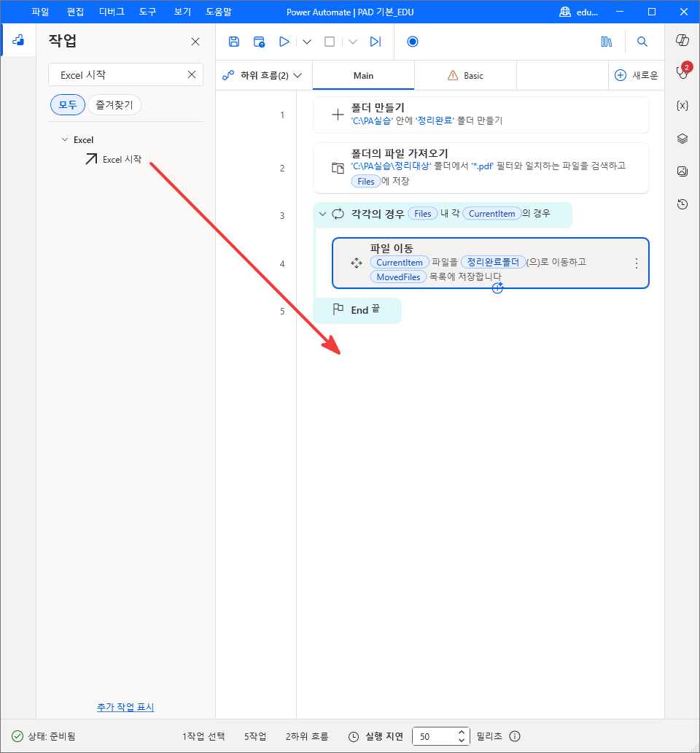Run the flow with play button
Image resolution: width=700 pixels, height=753 pixels.
(x=284, y=42)
